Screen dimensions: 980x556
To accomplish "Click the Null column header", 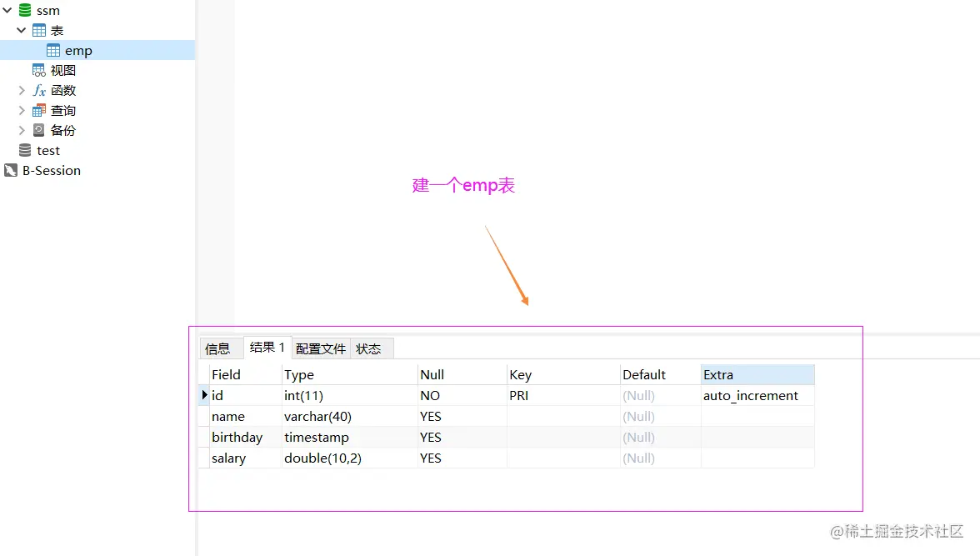I will tap(462, 374).
